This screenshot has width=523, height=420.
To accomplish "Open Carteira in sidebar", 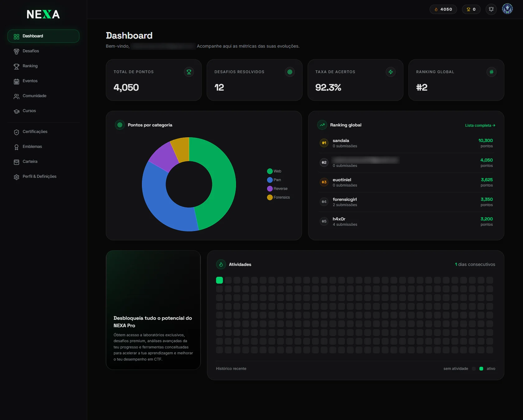I will pos(43,162).
